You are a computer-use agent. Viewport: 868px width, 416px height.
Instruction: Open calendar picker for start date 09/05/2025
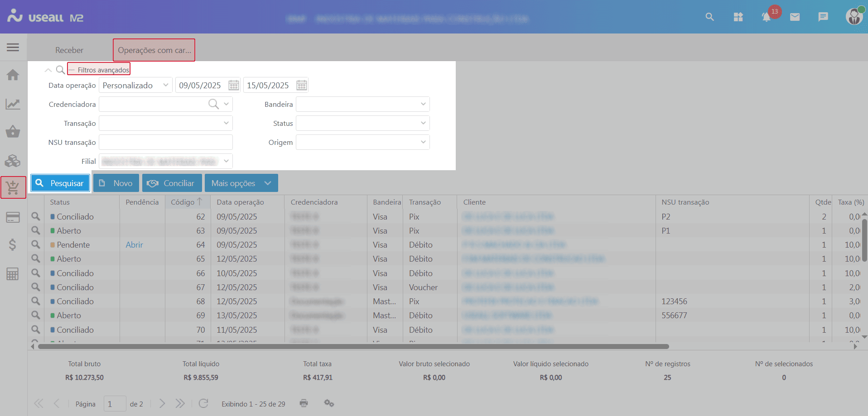233,86
